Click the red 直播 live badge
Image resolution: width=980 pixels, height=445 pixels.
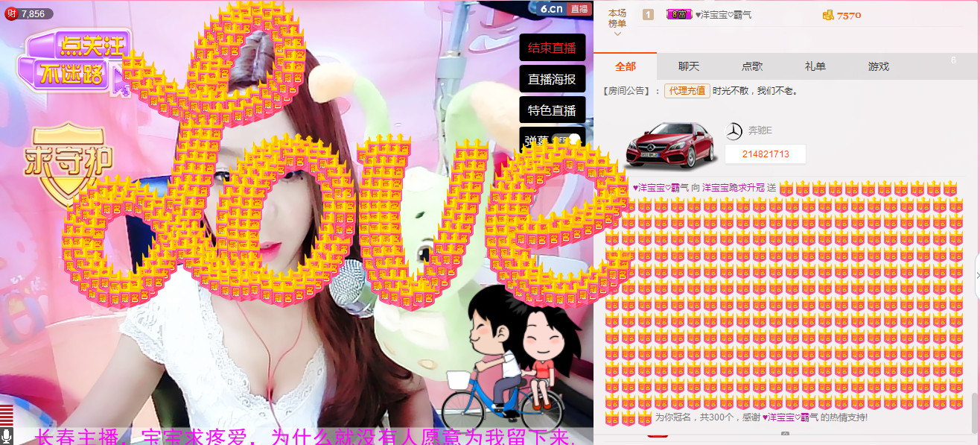tap(579, 9)
